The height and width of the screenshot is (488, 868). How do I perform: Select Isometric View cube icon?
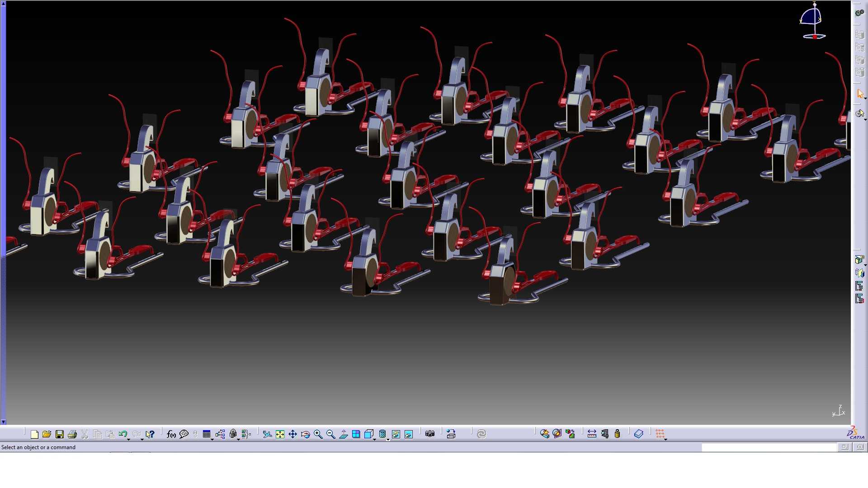(368, 434)
